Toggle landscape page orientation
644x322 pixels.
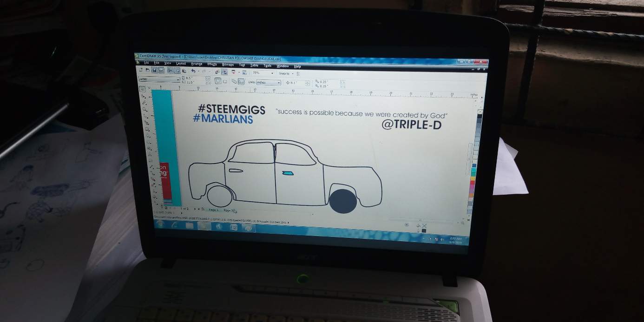(224, 82)
